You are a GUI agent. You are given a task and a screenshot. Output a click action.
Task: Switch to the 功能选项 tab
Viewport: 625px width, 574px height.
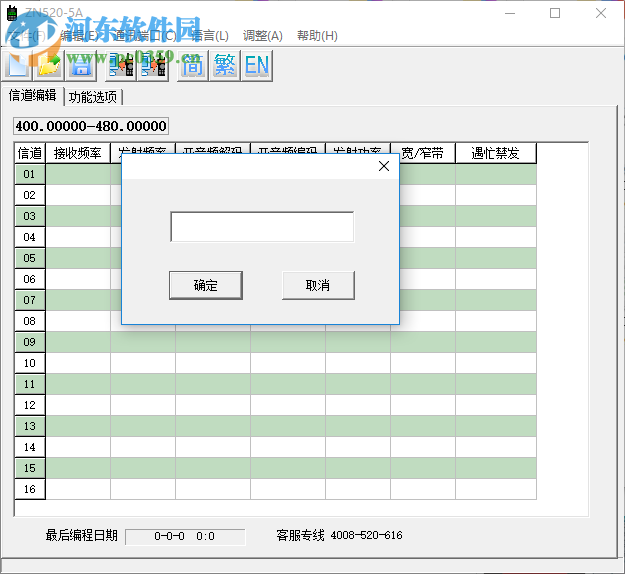[x=93, y=97]
